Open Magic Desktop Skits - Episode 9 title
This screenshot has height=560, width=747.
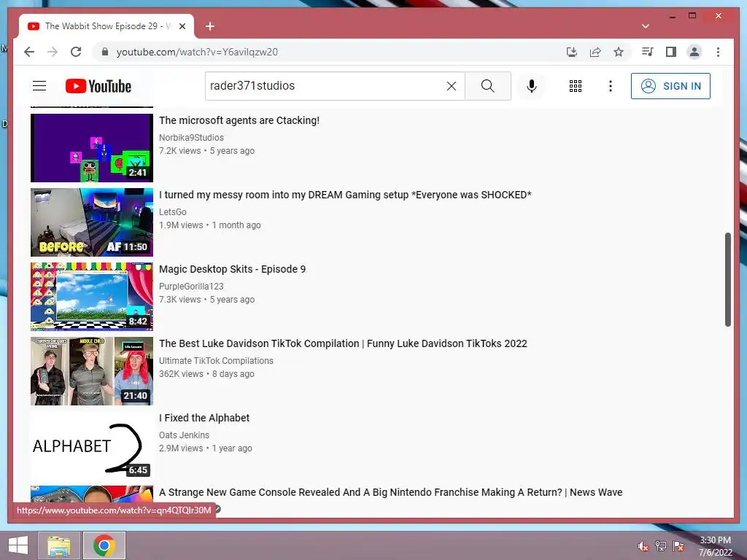coord(232,269)
